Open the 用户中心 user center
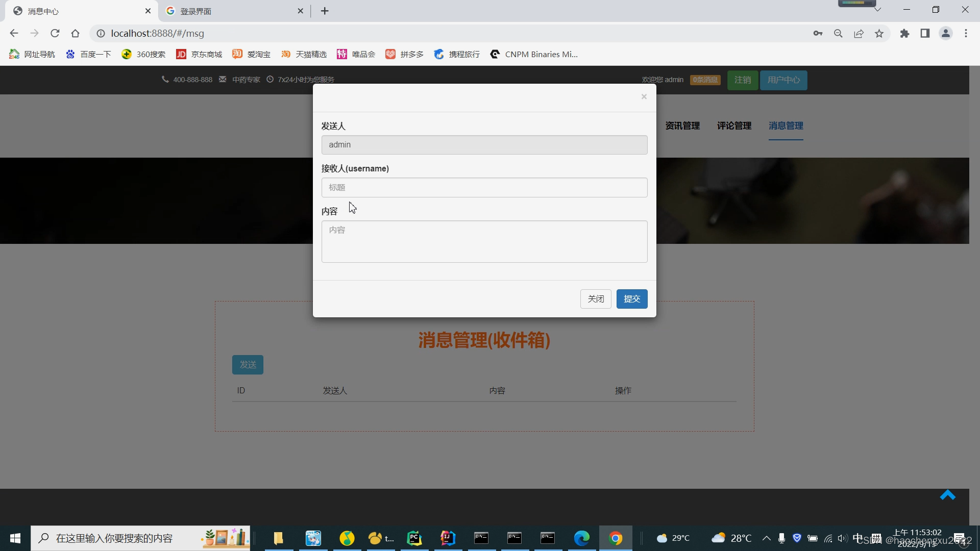The width and height of the screenshot is (980, 551). tap(783, 80)
